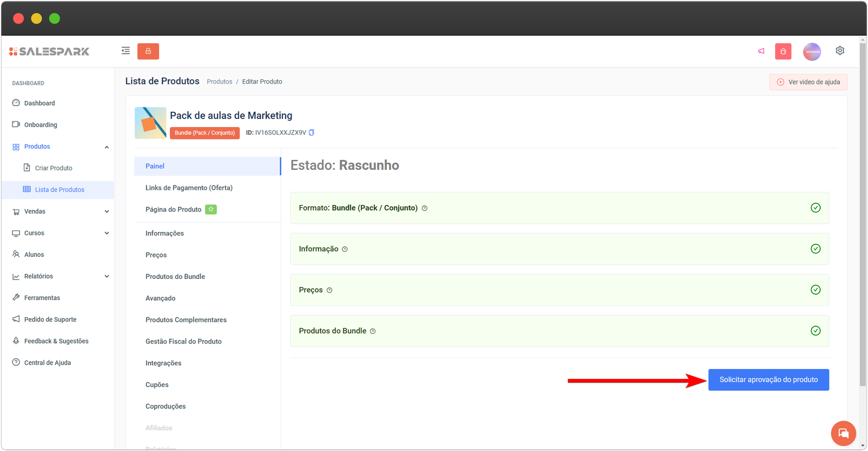The height and width of the screenshot is (451, 868).
Task: Open the settings gear icon
Action: pyautogui.click(x=840, y=50)
